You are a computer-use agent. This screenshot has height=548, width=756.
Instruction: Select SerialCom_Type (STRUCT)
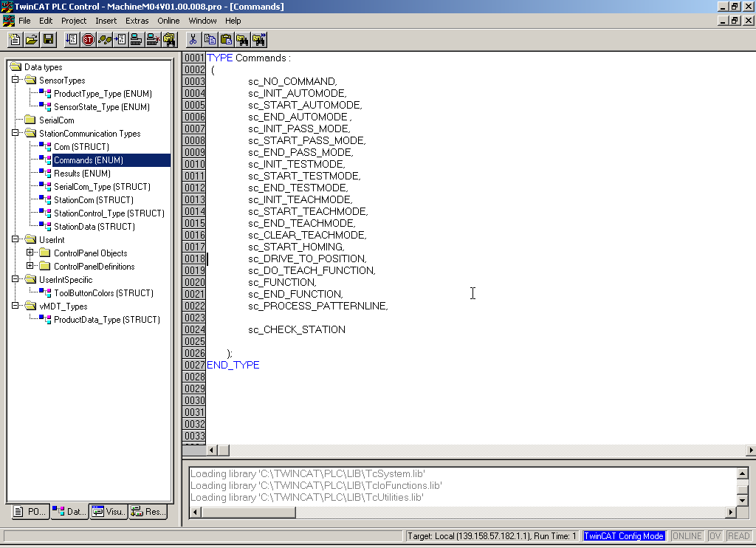click(102, 187)
